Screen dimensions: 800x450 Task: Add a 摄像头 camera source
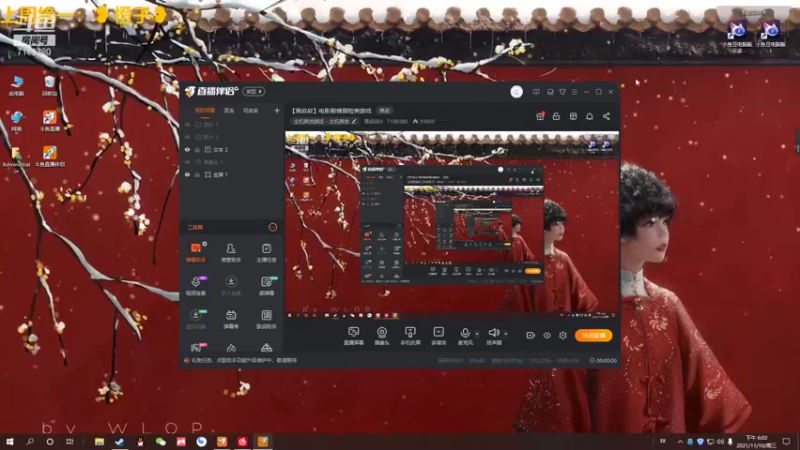tap(382, 336)
